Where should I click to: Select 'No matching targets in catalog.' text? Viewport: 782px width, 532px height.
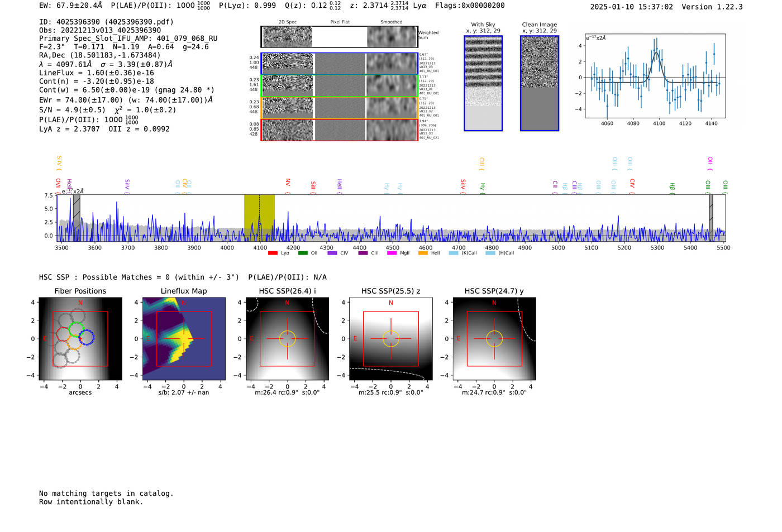(106, 493)
